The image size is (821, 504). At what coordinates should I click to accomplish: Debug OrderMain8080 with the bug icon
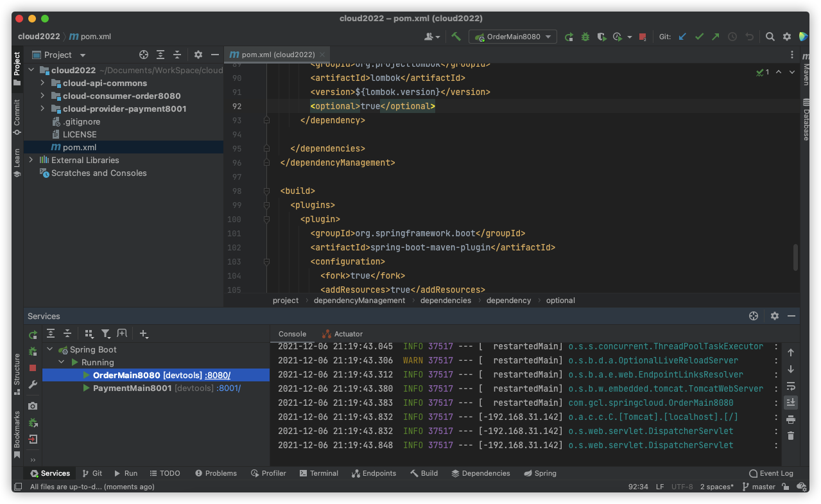tap(585, 37)
